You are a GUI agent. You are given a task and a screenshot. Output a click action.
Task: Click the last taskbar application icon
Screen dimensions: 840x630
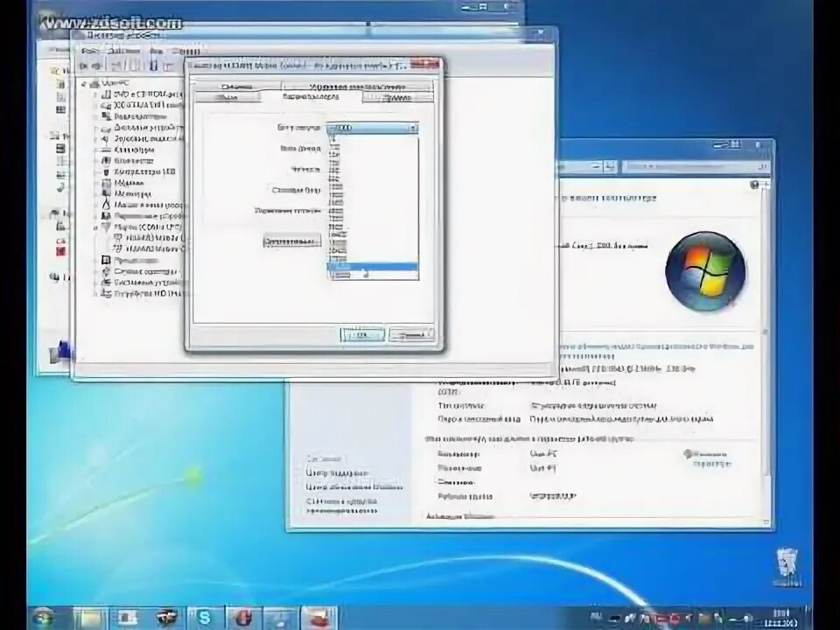[x=318, y=618]
